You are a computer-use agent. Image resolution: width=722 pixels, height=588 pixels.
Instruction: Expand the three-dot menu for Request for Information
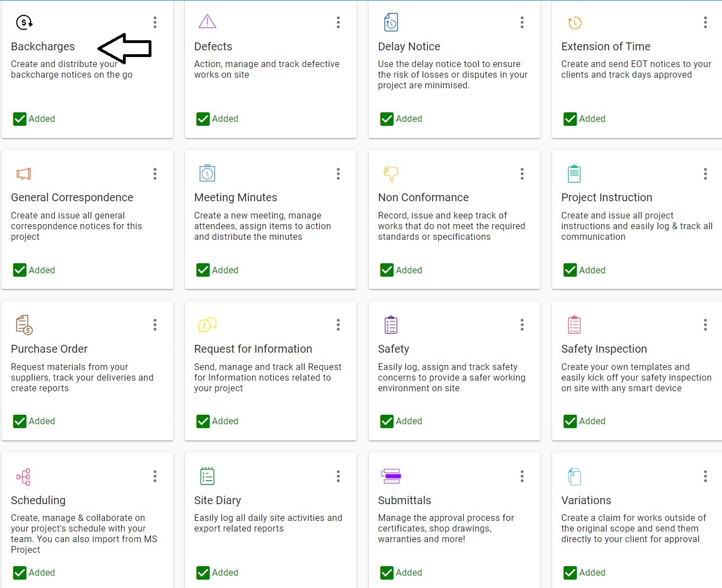(338, 325)
